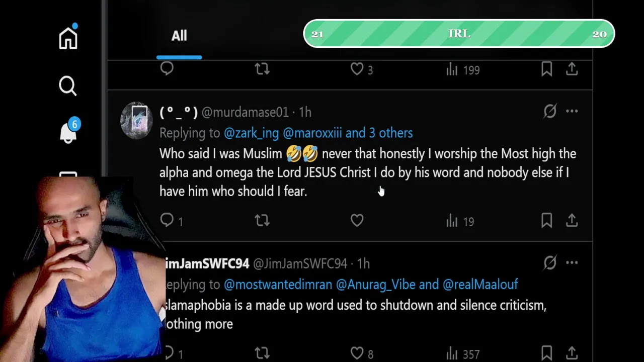Like the JimJamSWFC94 post
Viewport: 644px width, 362px height.
(x=357, y=353)
